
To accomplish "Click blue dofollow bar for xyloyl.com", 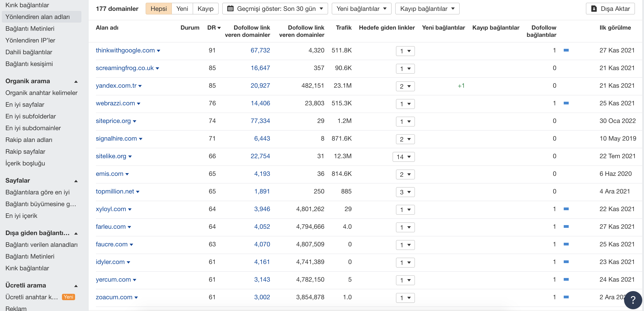I will pos(566,209).
